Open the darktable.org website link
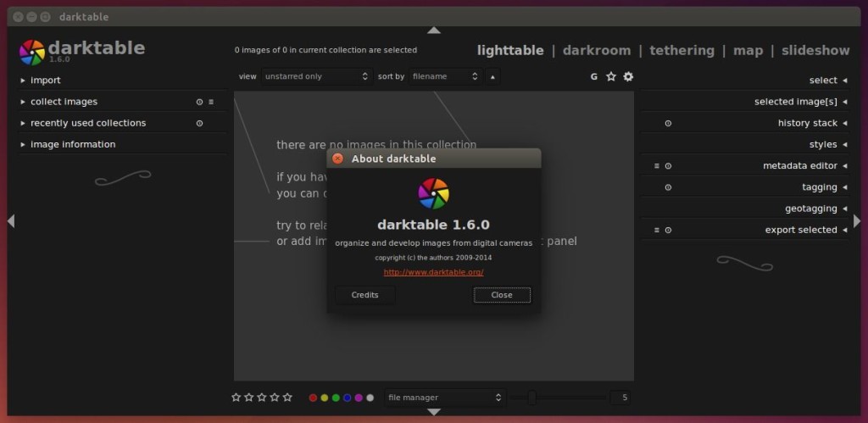Screen dimensions: 868x423 pos(433,272)
